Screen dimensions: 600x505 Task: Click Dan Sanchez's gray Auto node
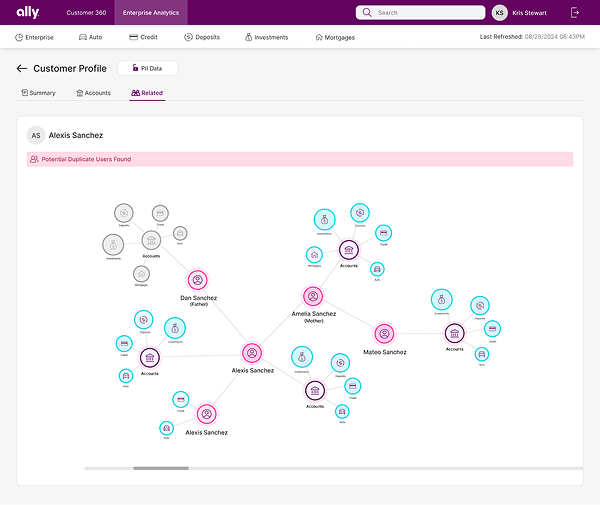[x=180, y=233]
